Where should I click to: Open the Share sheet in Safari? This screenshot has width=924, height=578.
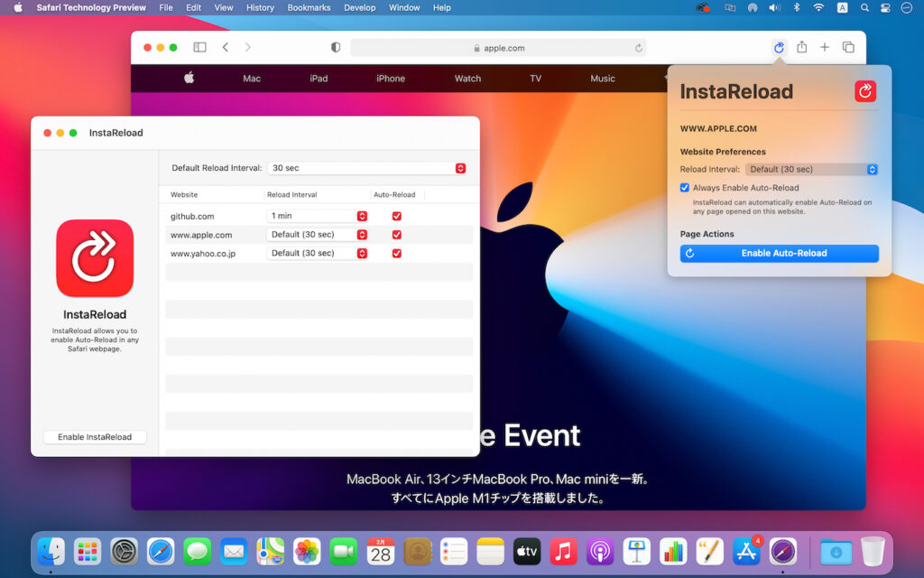point(801,48)
